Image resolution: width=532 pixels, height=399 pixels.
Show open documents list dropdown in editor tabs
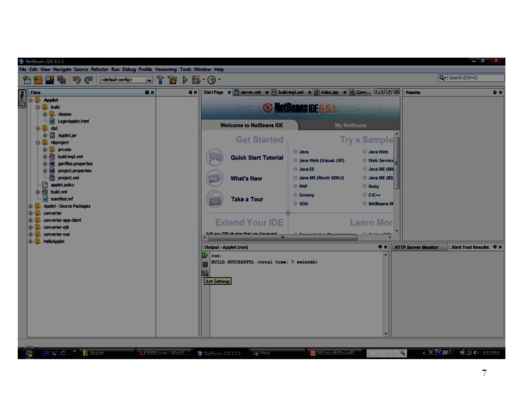(390, 91)
